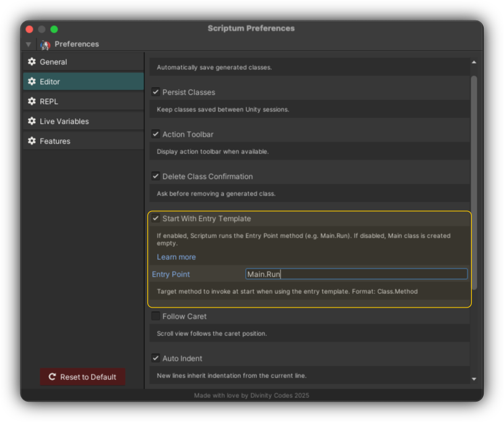Click the Action Toolbar label text
The height and width of the screenshot is (422, 504).
pyautogui.click(x=188, y=134)
